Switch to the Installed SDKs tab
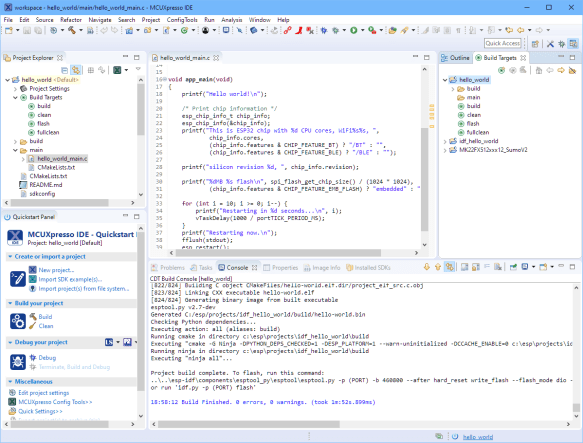 click(x=368, y=267)
